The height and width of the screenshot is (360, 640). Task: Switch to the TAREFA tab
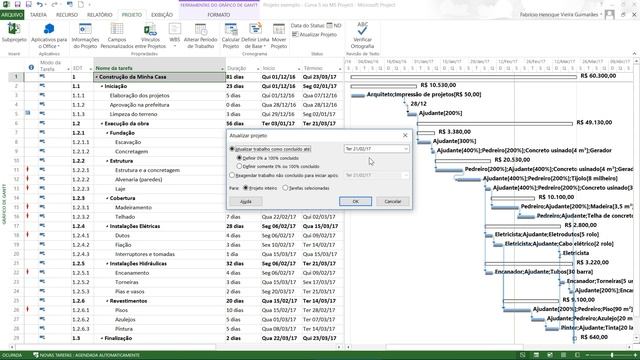pos(38,15)
